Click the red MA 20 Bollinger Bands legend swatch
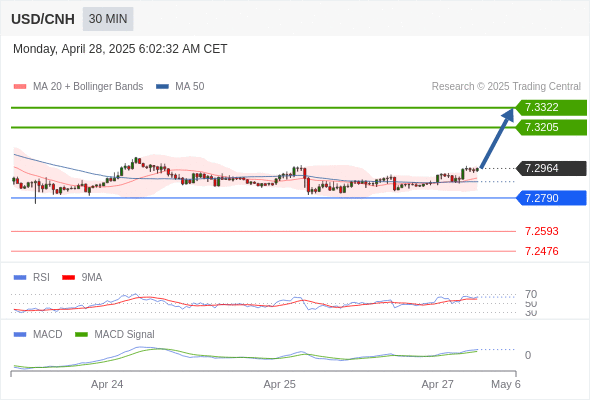This screenshot has width=590, height=400. (x=20, y=87)
